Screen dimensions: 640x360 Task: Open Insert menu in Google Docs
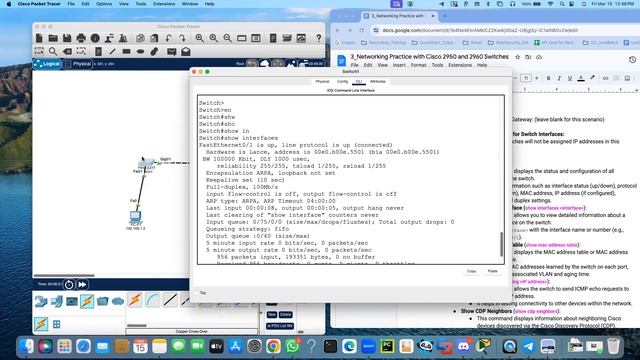[x=399, y=65]
